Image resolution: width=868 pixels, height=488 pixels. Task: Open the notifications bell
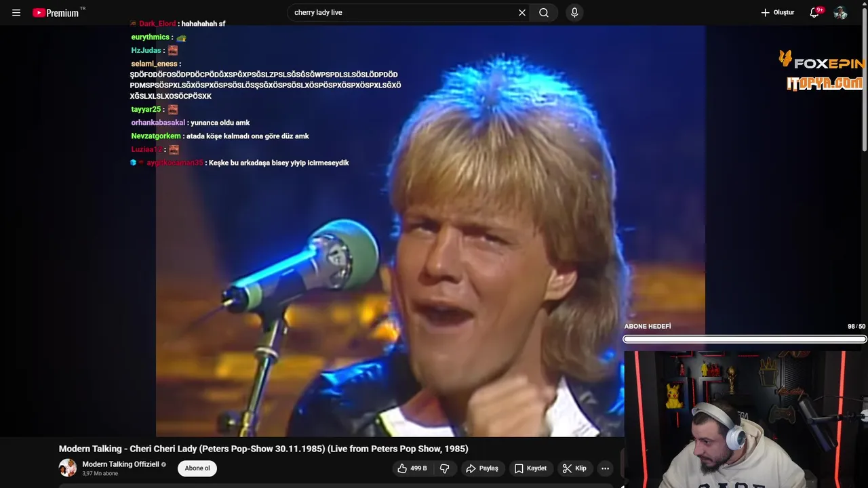815,13
